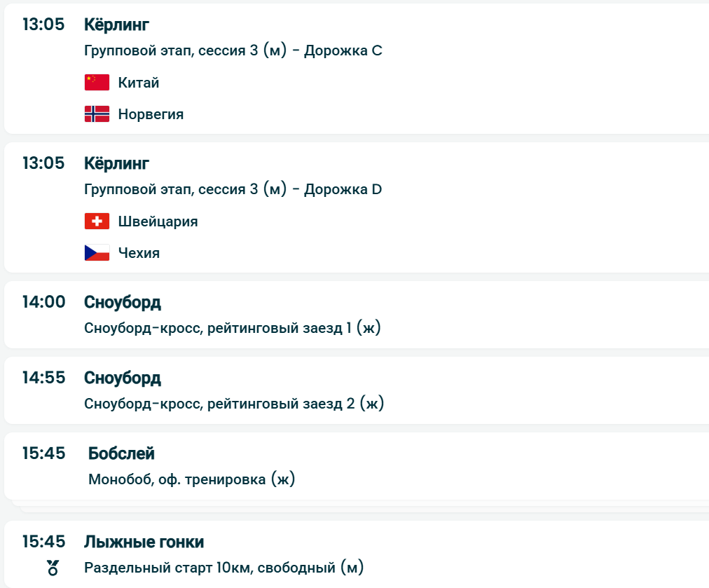
Task: Open the Бобслей event heading
Action: [x=121, y=453]
